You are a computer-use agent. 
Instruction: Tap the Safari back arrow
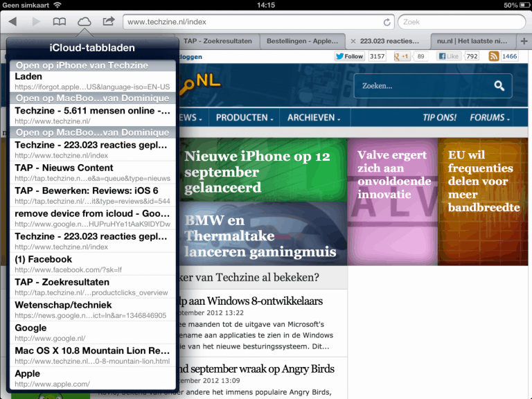[12, 21]
